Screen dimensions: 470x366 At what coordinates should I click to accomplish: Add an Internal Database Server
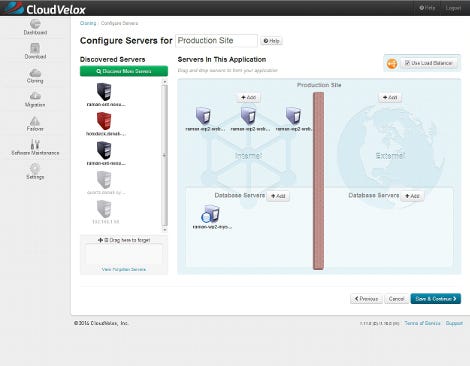pyautogui.click(x=278, y=196)
